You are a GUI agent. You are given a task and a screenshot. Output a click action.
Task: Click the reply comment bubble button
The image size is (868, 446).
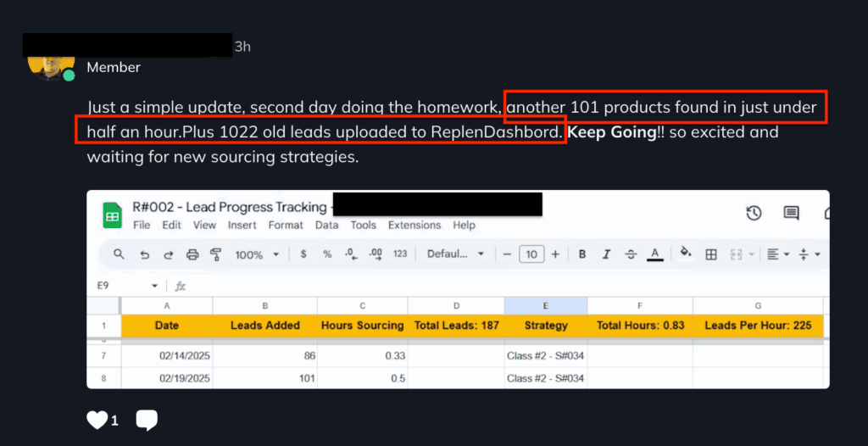147,420
